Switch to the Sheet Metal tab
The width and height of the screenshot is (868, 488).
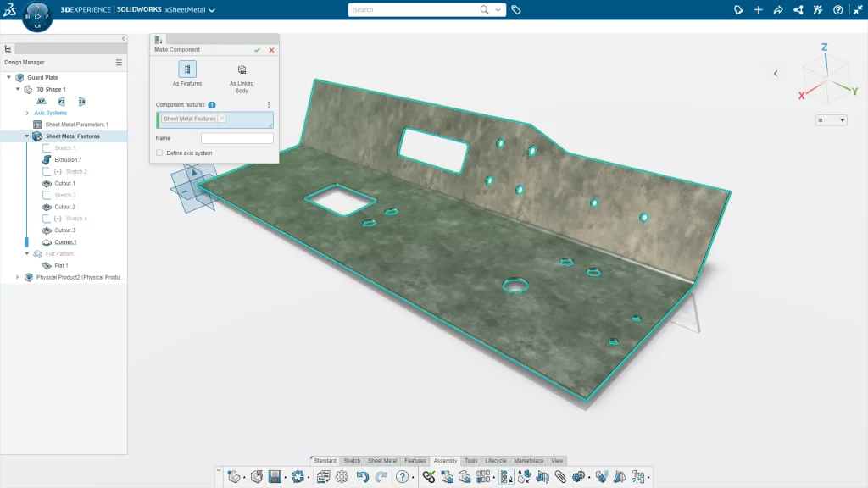381,461
